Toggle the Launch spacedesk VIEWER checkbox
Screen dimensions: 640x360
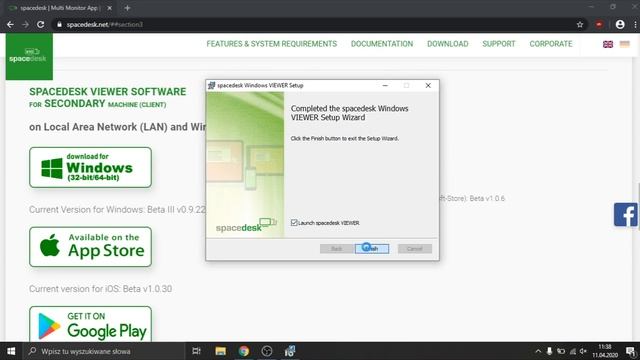coord(294,222)
